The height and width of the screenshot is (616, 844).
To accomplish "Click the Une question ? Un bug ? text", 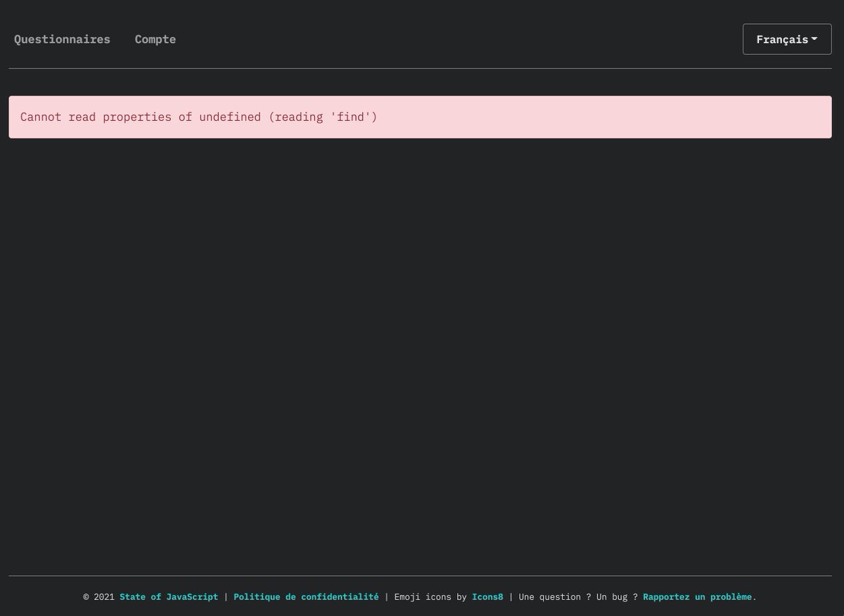I will coord(577,596).
